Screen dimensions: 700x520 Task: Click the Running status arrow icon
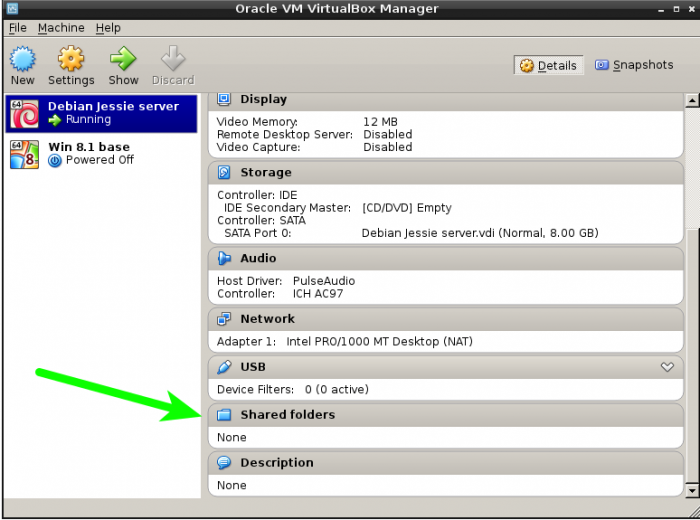pos(55,120)
